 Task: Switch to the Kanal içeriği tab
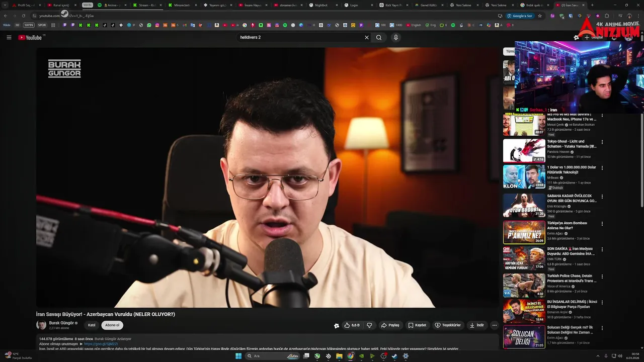(61, 5)
